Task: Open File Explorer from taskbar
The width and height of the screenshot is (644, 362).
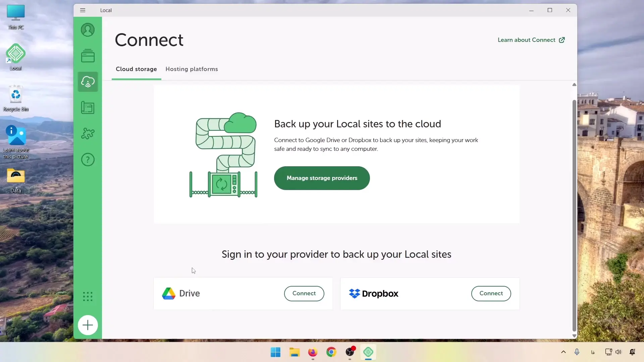Action: (x=294, y=352)
